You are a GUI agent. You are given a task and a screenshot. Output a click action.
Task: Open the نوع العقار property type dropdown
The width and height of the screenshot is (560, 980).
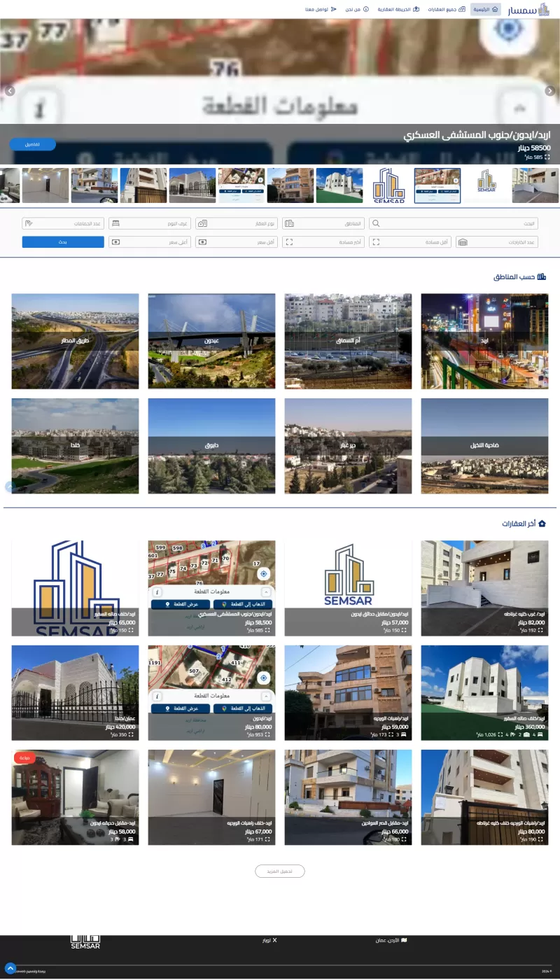point(237,223)
